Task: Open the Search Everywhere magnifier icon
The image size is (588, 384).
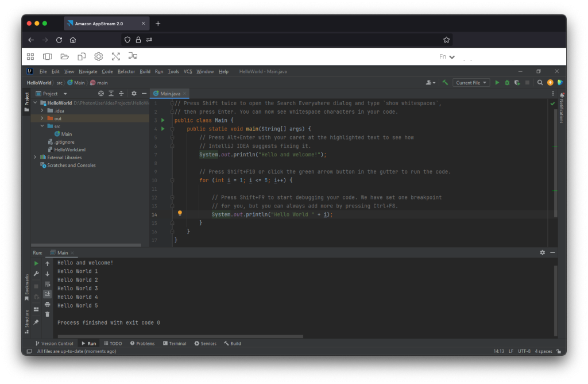Action: tap(540, 82)
